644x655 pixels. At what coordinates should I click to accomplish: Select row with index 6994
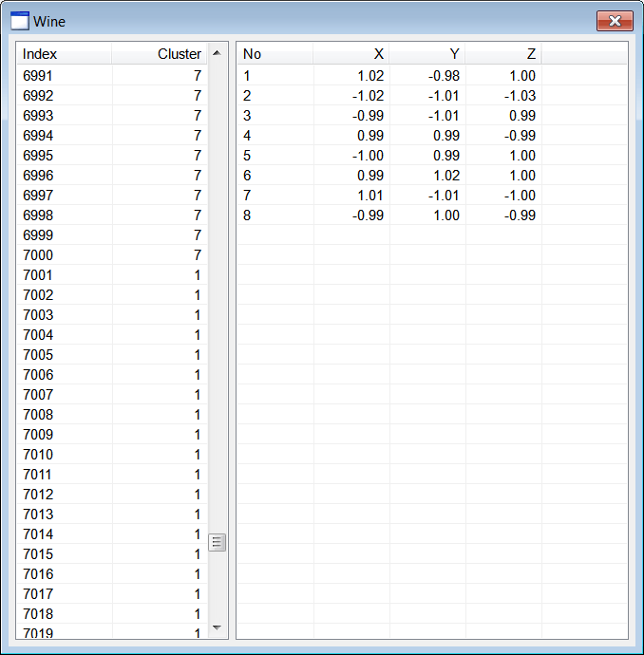point(112,136)
